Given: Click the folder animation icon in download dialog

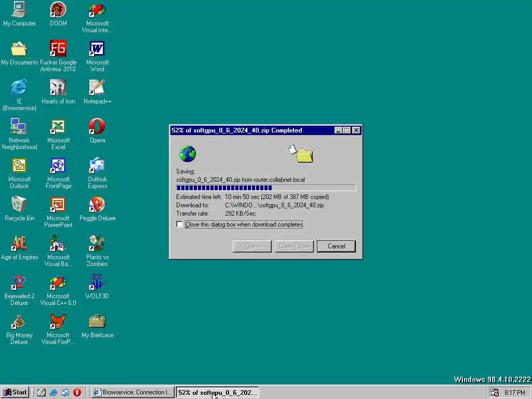Looking at the screenshot, I should pos(301,154).
